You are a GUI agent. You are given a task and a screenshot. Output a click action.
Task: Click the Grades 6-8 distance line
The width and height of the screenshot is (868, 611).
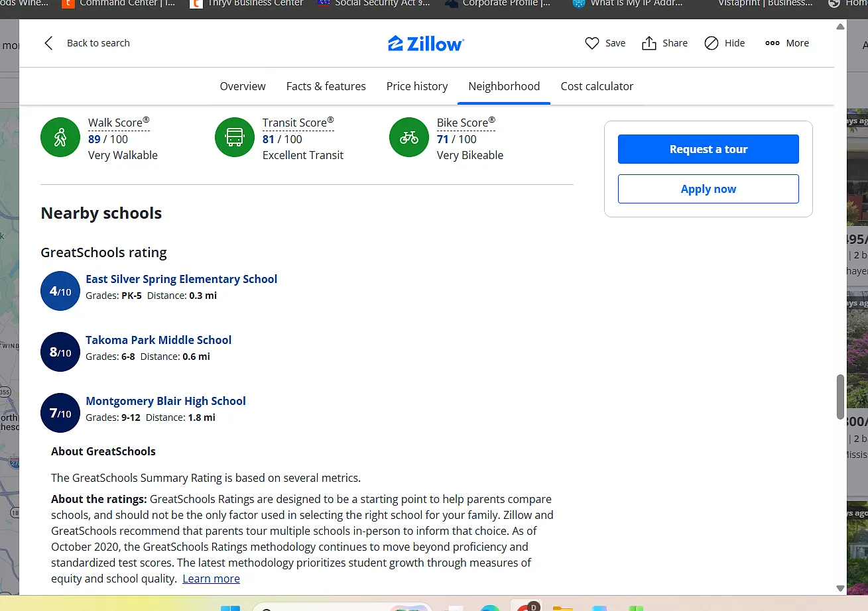pos(148,357)
